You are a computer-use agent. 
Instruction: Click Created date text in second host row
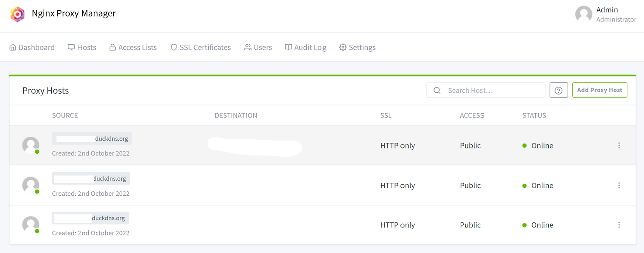(x=91, y=193)
